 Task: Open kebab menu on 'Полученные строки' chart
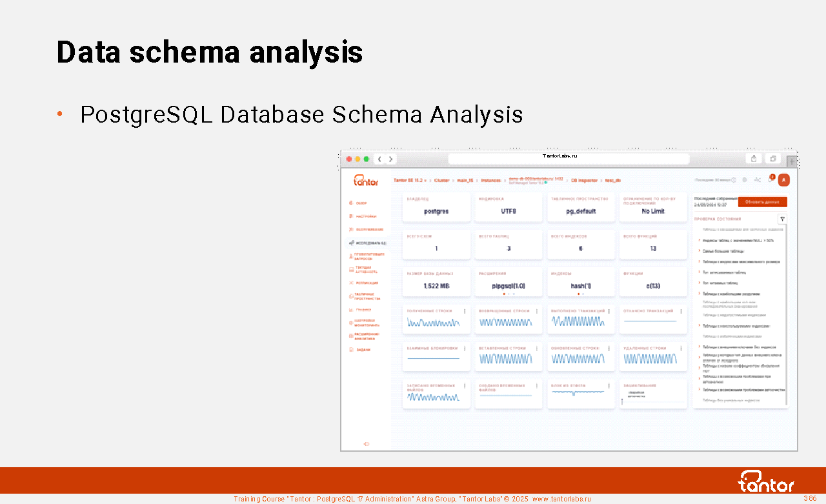(x=465, y=311)
